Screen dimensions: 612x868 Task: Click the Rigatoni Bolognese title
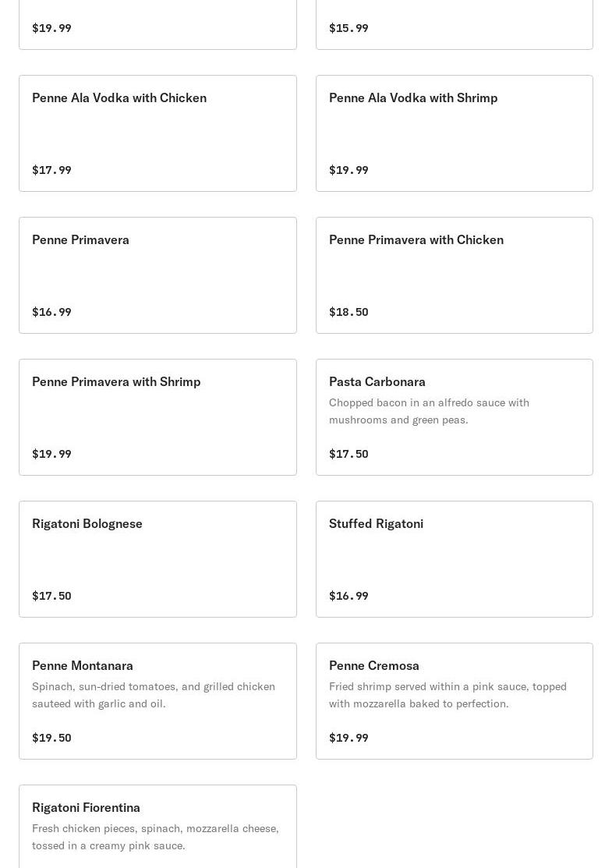click(87, 524)
